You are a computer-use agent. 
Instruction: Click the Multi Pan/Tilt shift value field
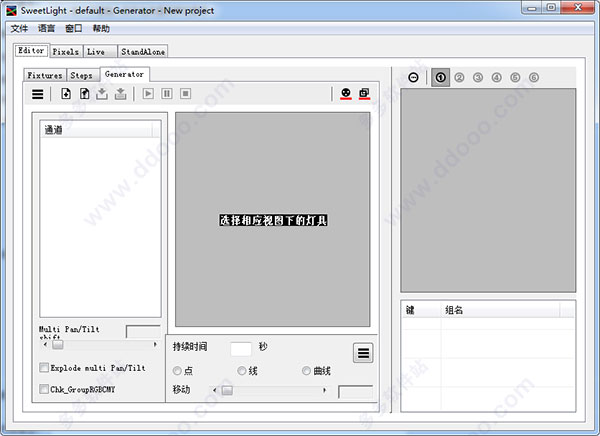pos(143,331)
